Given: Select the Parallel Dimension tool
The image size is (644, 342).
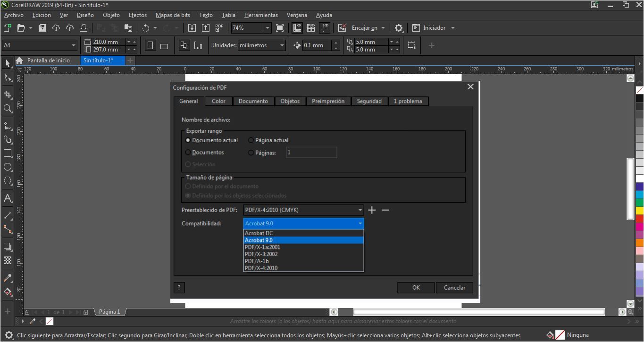Looking at the screenshot, I should 8,215.
